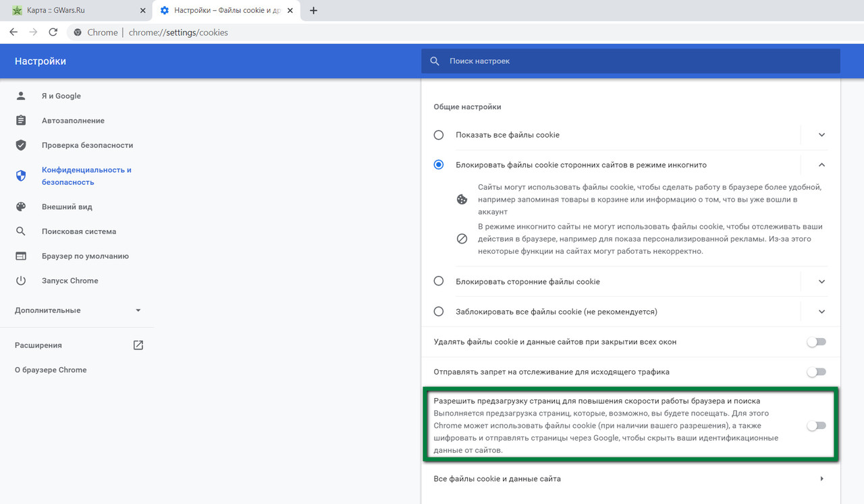Click the gear favicon on settings tab

165,10
